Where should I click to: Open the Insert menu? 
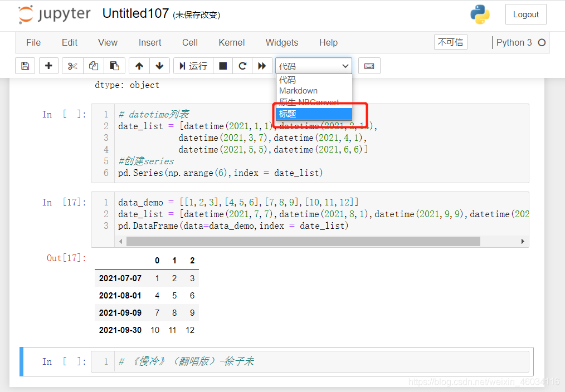point(150,42)
